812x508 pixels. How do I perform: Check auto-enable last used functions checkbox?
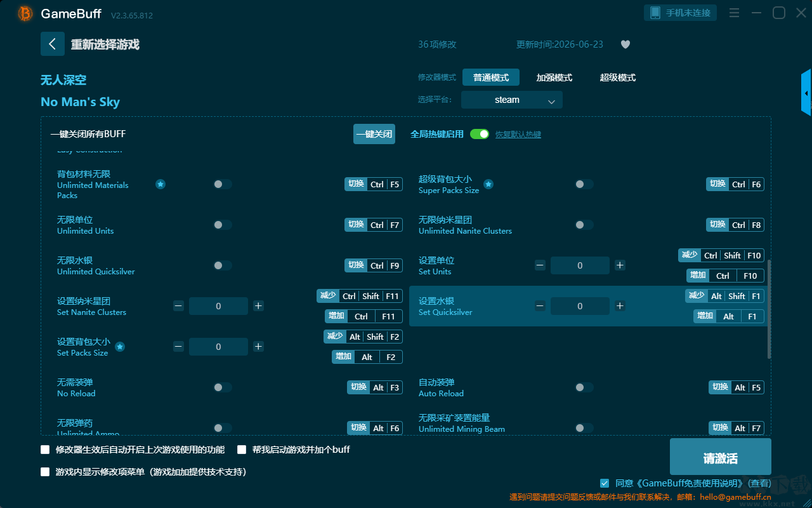click(x=45, y=450)
